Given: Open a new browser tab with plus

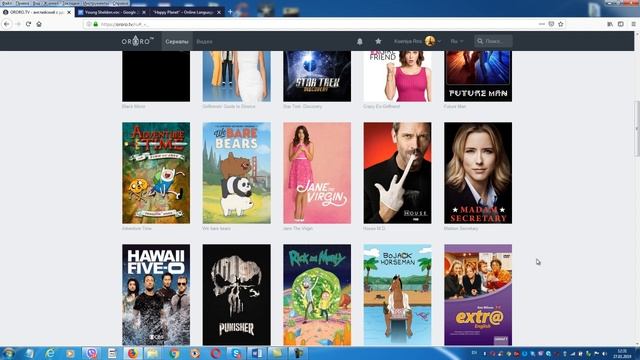Looking at the screenshot, I should click(x=230, y=12).
